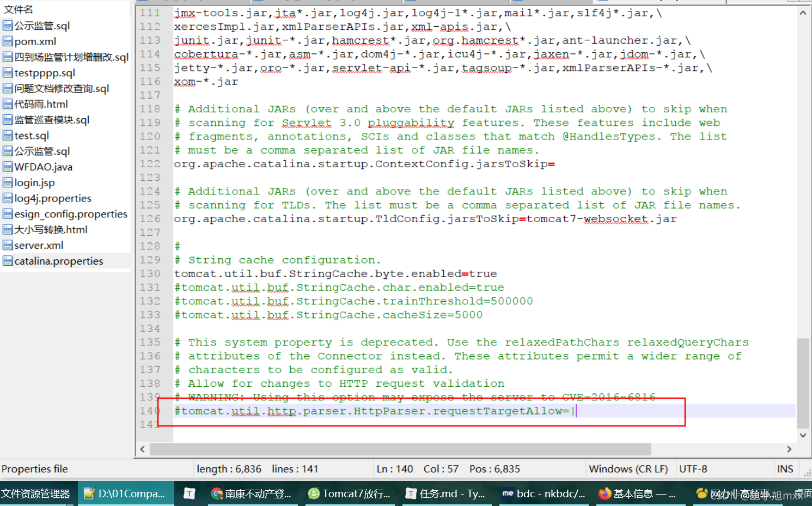Click the file icon next to test.sql
The image size is (812, 506).
[8, 136]
